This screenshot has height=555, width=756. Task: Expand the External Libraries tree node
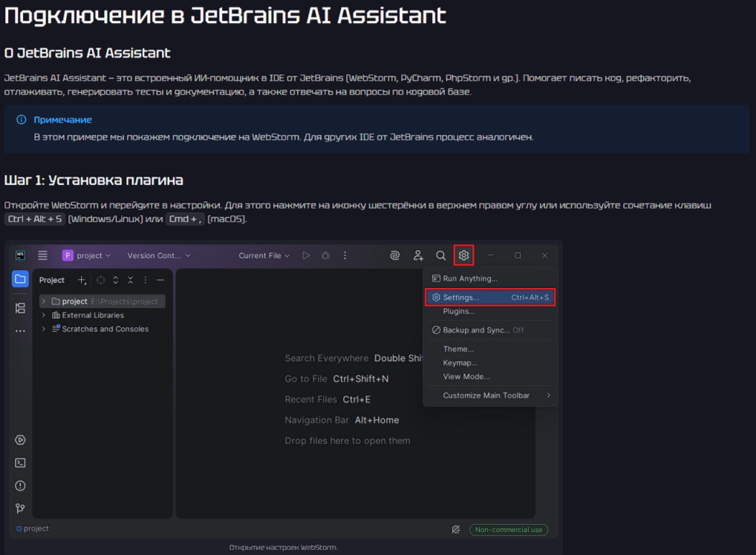[x=44, y=315]
